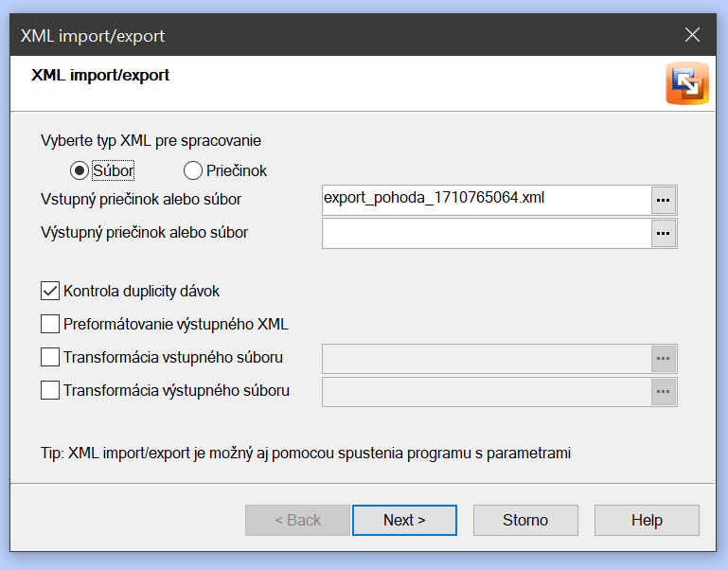Click the input transformation file path field
This screenshot has height=570, width=728.
pos(486,359)
